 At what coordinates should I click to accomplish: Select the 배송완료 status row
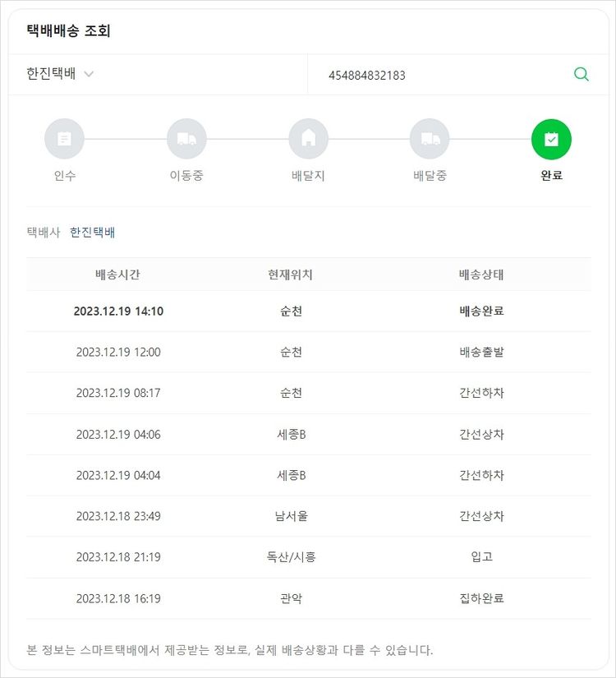pos(481,311)
